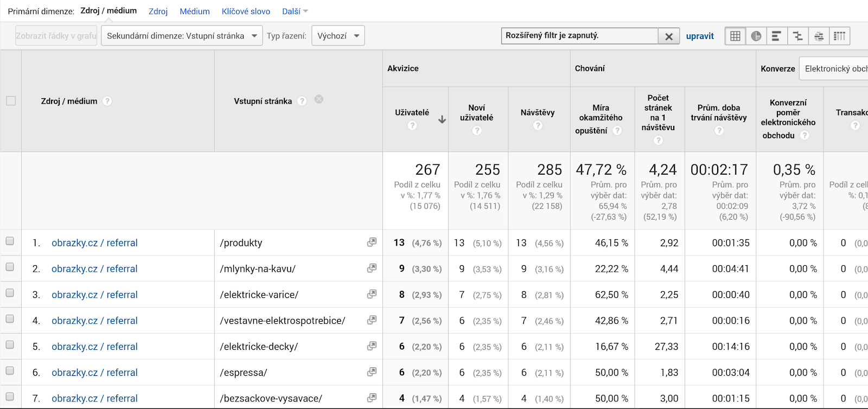Open obrazky.cz / referral link in row 2
This screenshot has height=409, width=868.
pyautogui.click(x=94, y=269)
